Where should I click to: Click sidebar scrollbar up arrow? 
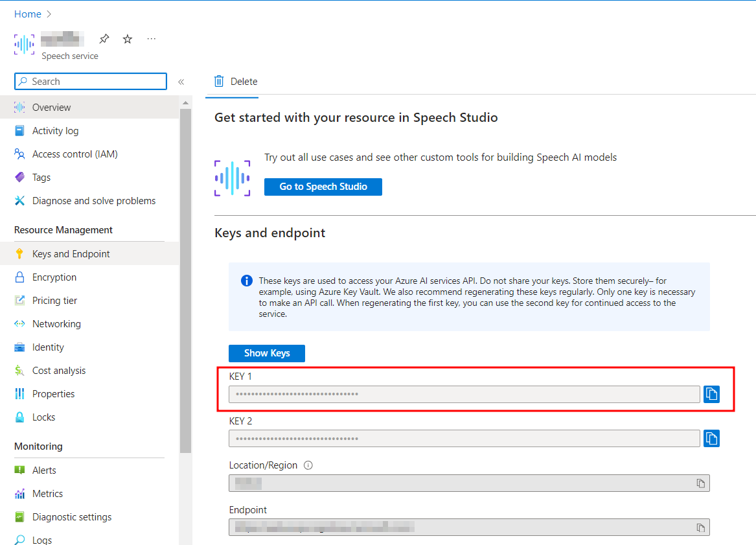click(186, 103)
